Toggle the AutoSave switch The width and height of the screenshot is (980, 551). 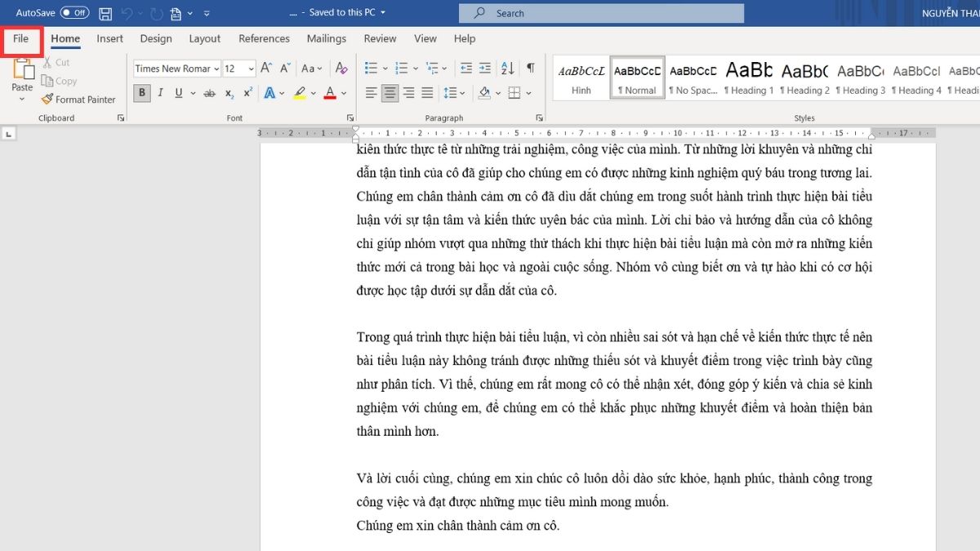75,13
